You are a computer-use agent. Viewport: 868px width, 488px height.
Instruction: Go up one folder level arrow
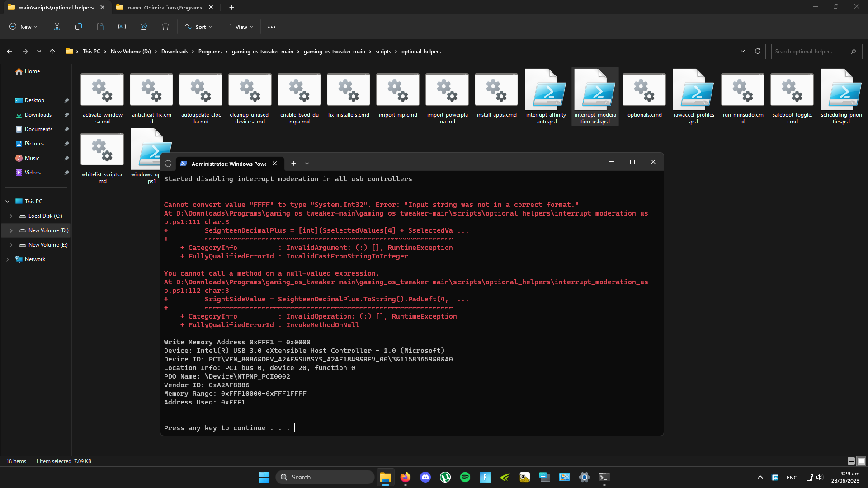[x=52, y=52]
